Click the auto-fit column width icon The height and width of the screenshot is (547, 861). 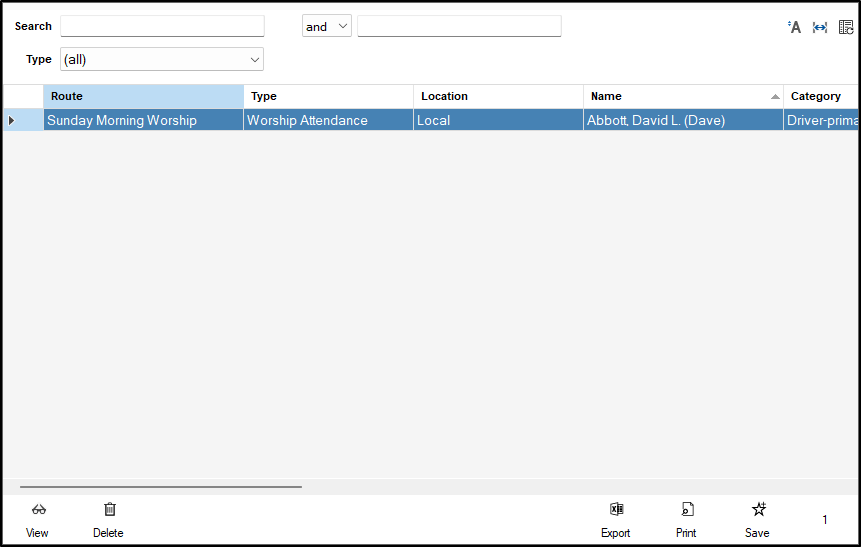click(820, 27)
